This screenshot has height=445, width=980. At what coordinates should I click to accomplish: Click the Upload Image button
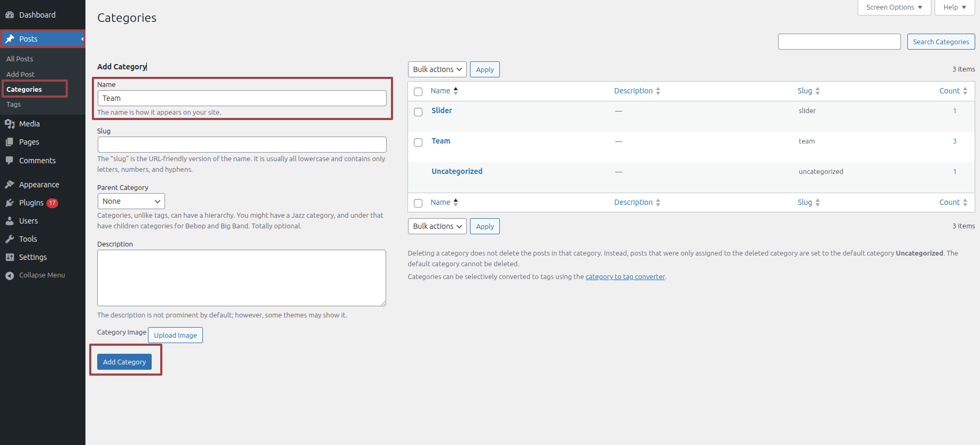[175, 335]
